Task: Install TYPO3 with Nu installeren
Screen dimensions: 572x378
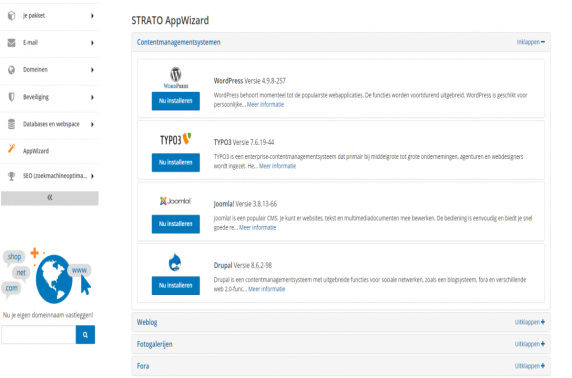Action: (x=175, y=162)
